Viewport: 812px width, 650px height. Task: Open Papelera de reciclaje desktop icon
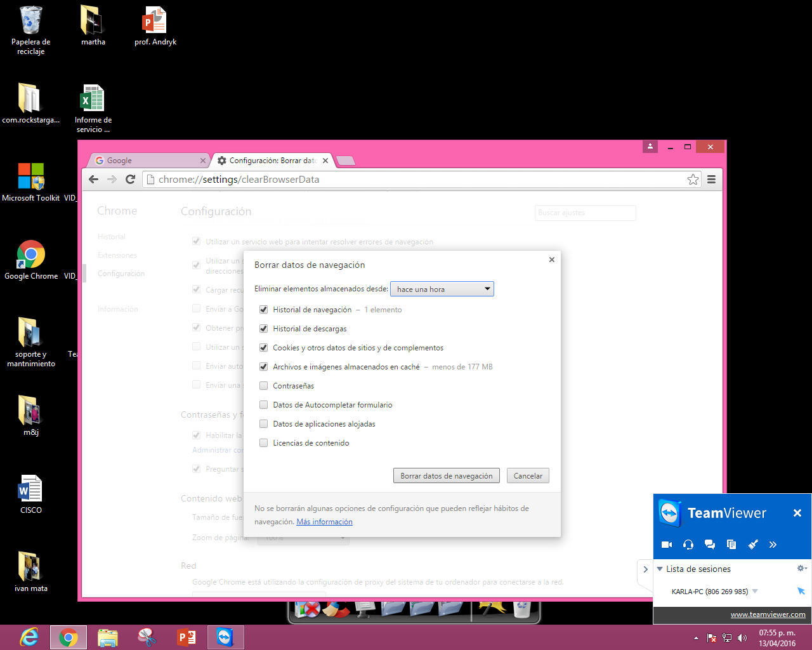30,30
